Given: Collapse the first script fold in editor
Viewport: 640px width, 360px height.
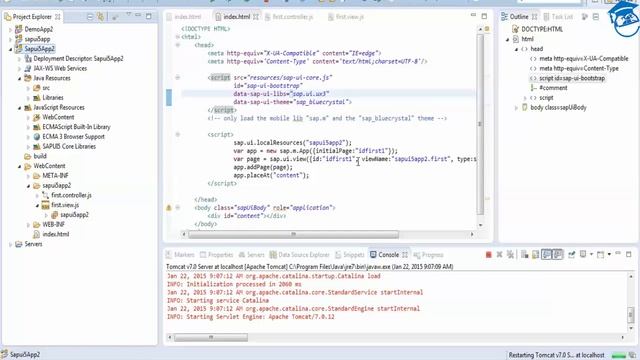Looking at the screenshot, I should tap(178, 77).
